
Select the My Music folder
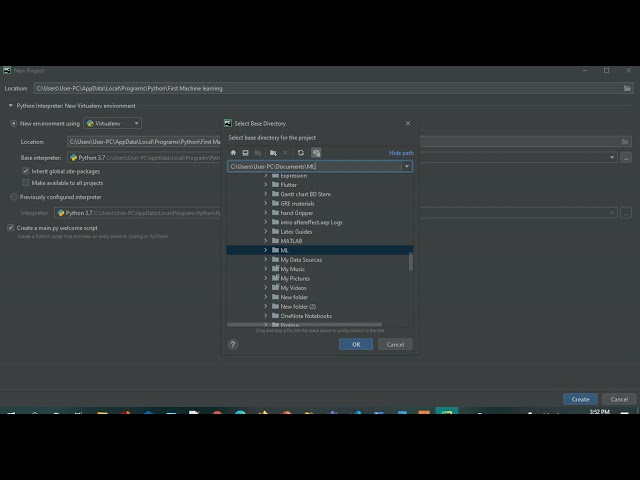[293, 269]
